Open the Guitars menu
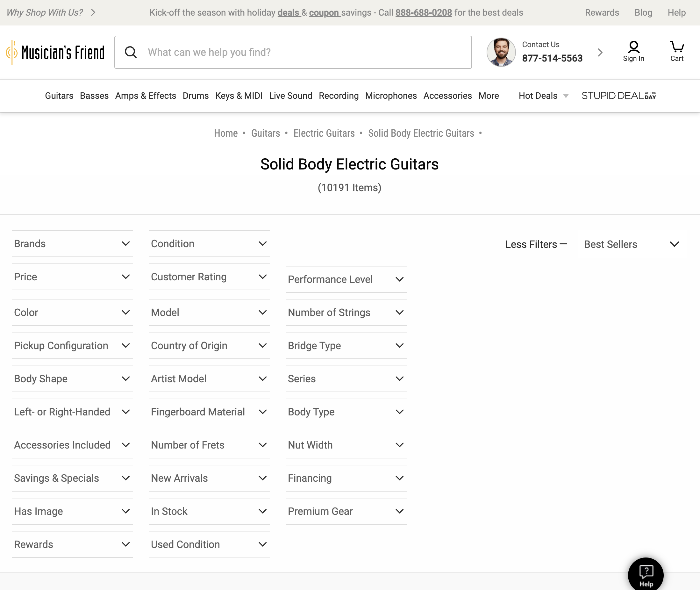700x590 pixels. click(x=59, y=96)
